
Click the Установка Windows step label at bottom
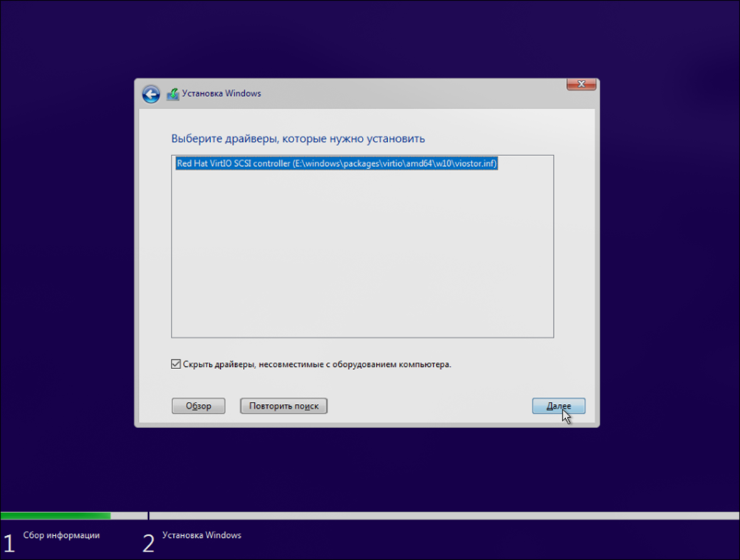tap(202, 535)
